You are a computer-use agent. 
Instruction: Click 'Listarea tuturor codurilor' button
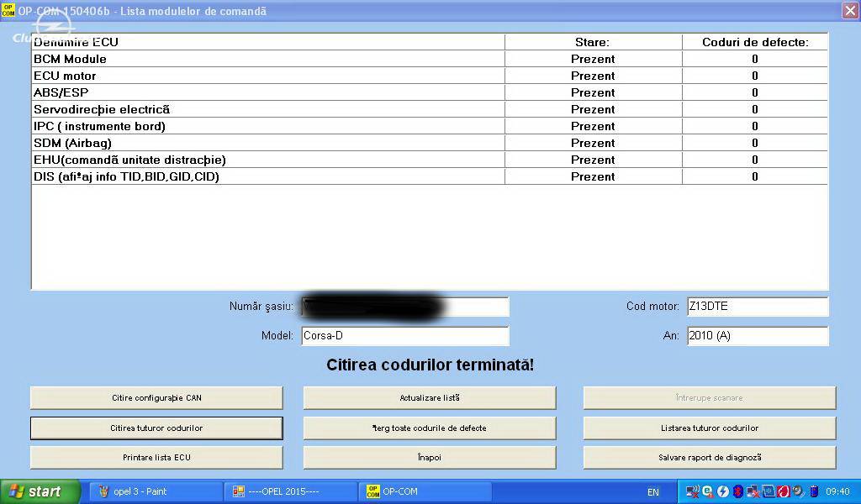pos(710,428)
